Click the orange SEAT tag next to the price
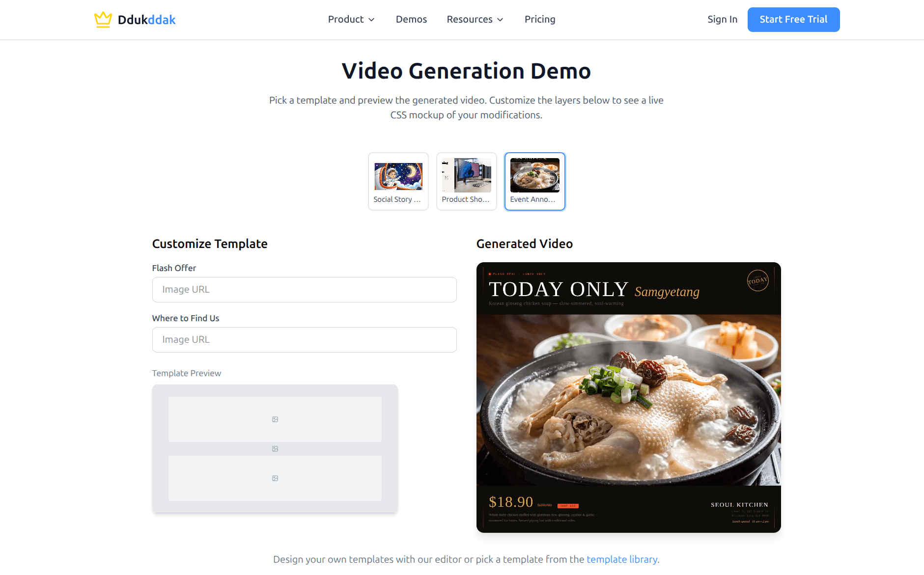924x575 pixels. 567,505
